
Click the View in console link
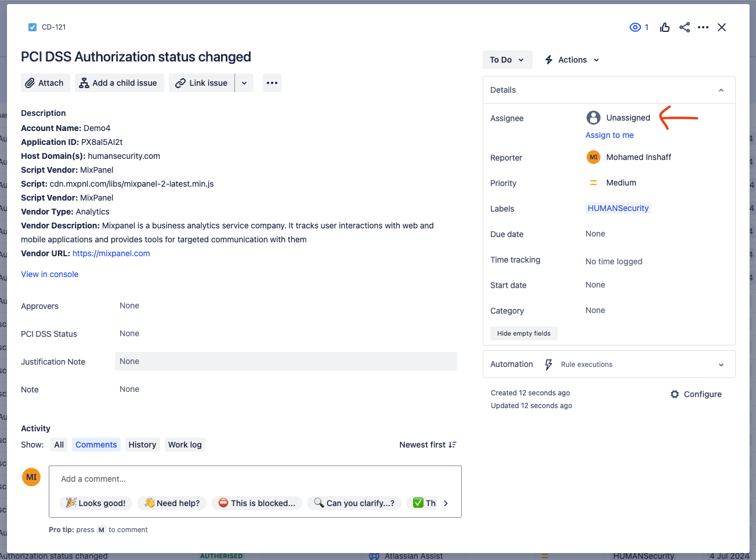(x=50, y=274)
